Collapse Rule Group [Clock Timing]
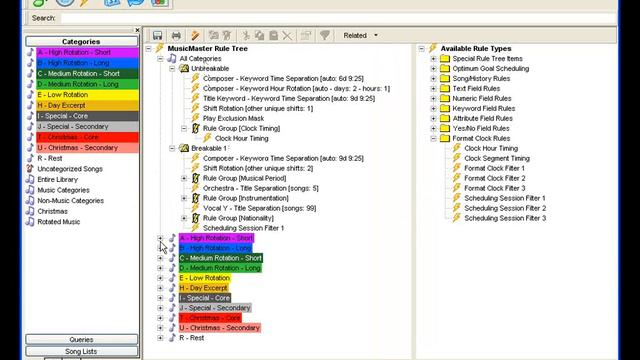The height and width of the screenshot is (360, 640). coord(184,128)
